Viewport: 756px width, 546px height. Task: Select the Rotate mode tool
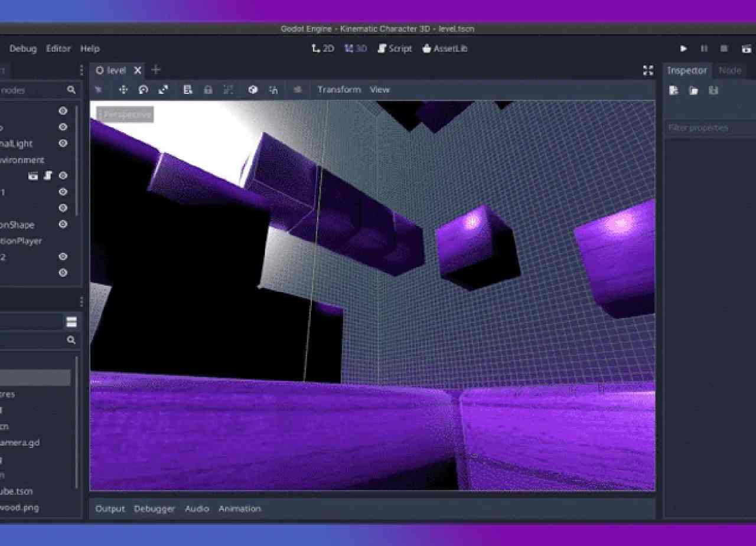[x=144, y=90]
